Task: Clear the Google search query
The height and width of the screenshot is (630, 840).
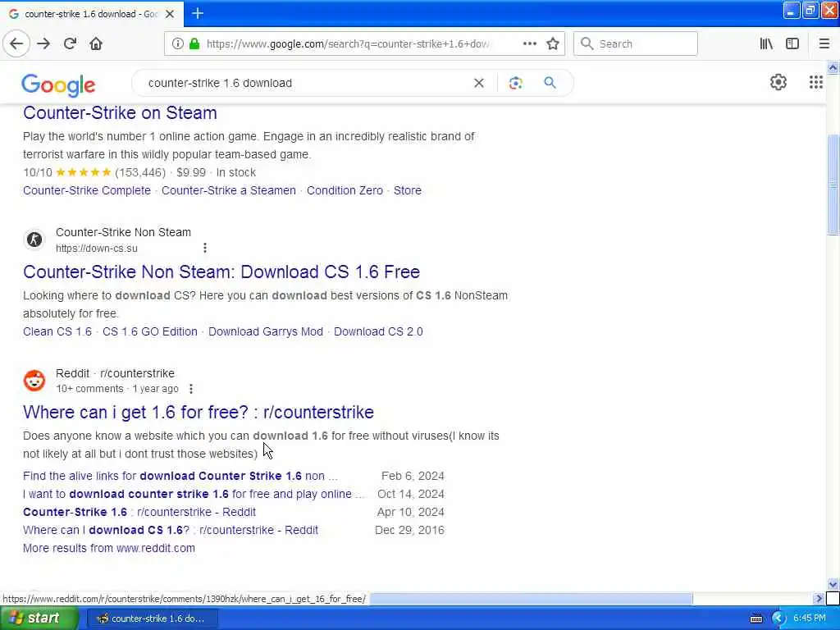Action: pos(478,83)
